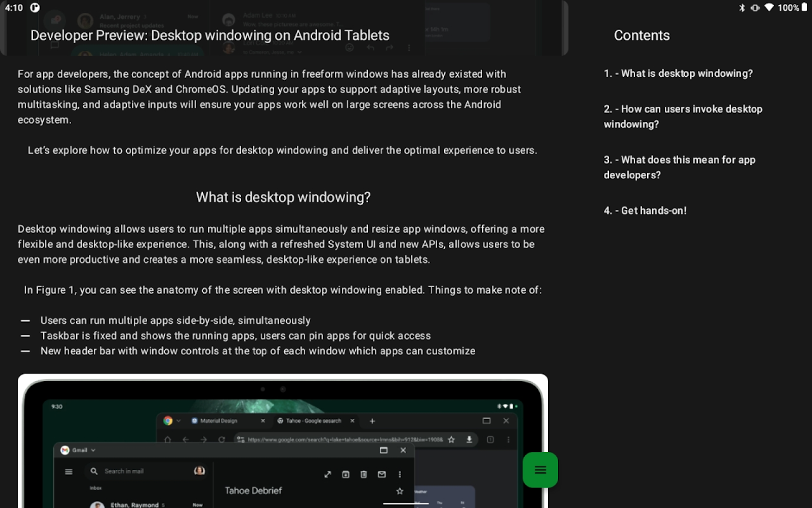Screen dimensions: 812x508
Task: Tap the "Contents" sidebar heading
Action: point(642,36)
